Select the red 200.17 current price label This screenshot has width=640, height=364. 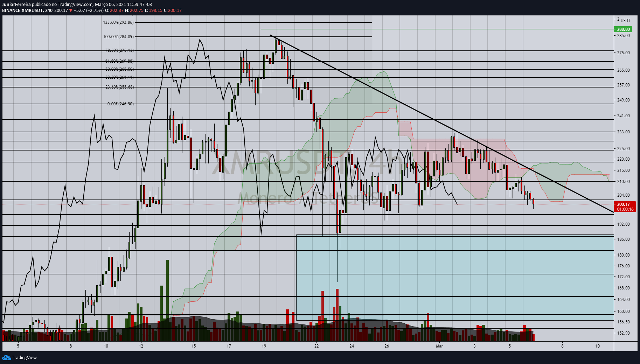(x=624, y=204)
